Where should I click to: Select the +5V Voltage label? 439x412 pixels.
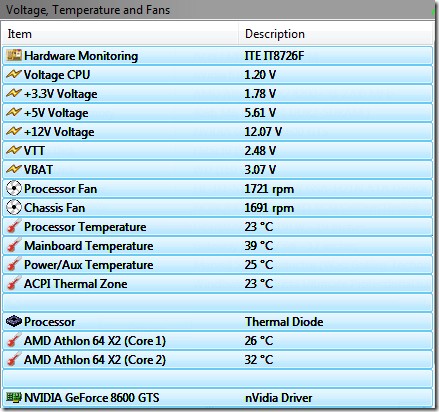[x=56, y=113]
